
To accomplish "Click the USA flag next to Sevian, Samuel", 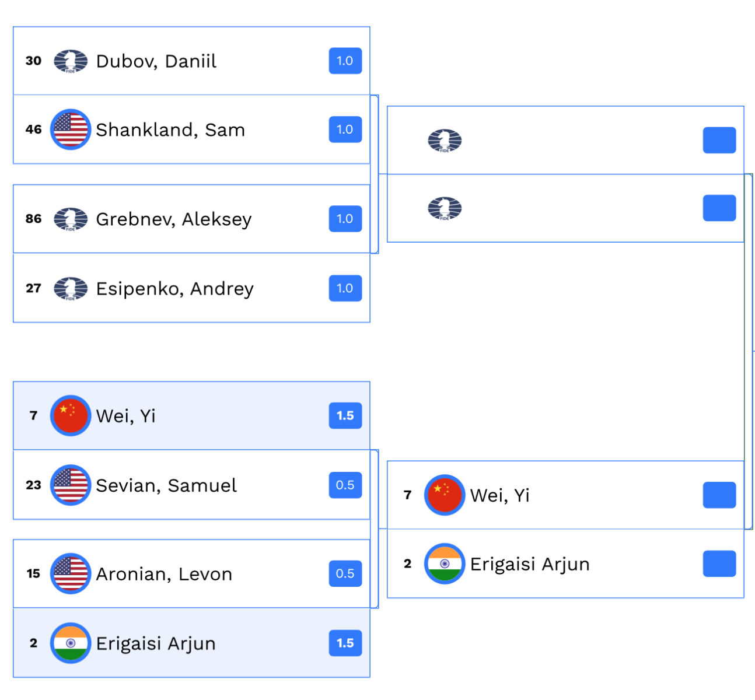I will (x=71, y=485).
